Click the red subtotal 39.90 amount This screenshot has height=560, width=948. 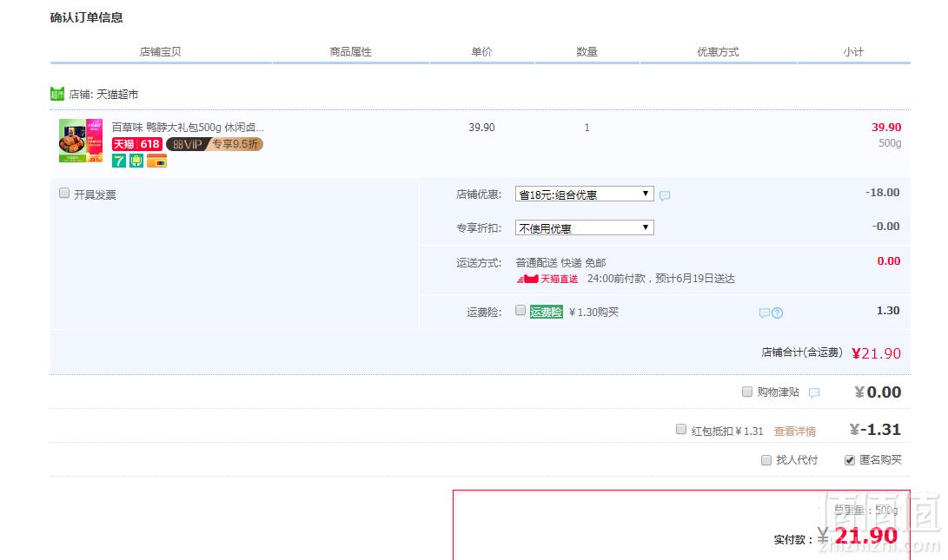click(886, 128)
